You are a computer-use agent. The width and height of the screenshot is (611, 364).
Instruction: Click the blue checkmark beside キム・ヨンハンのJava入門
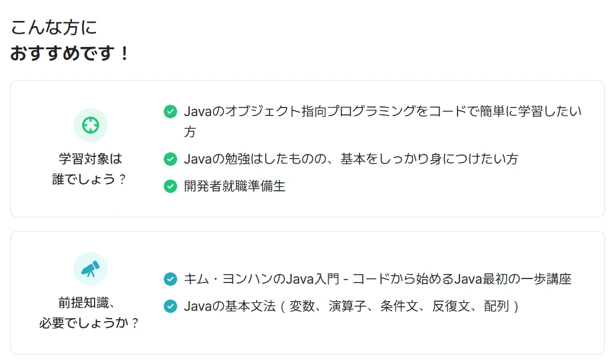pyautogui.click(x=170, y=279)
